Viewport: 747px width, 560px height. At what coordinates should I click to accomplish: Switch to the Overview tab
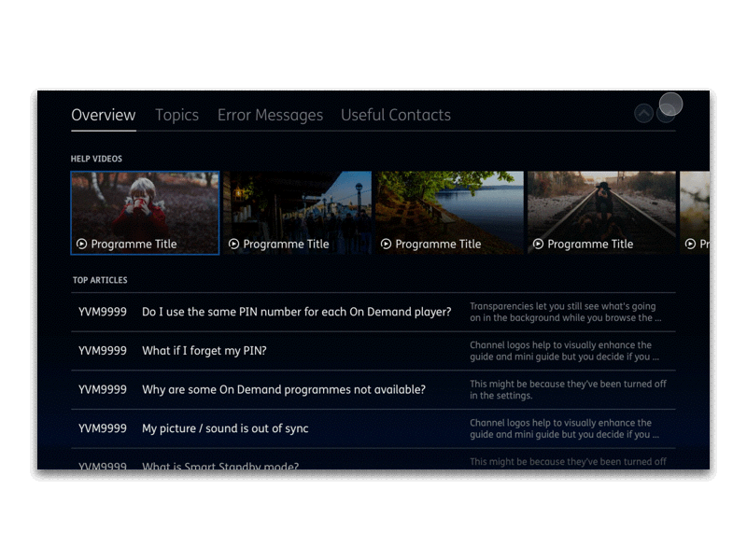coord(104,115)
